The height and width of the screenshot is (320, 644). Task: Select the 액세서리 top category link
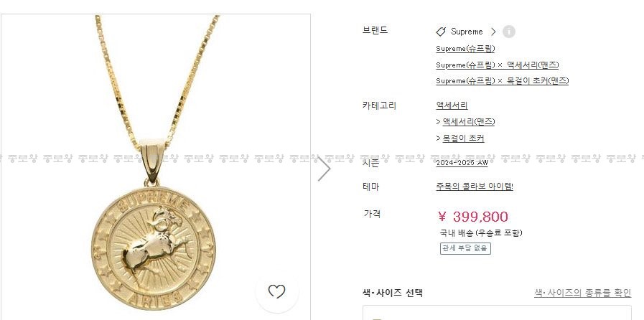tap(452, 105)
